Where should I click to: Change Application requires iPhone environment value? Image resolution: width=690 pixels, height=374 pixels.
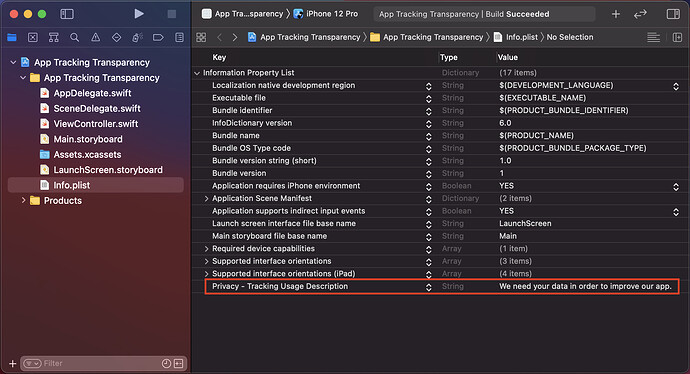(676, 187)
